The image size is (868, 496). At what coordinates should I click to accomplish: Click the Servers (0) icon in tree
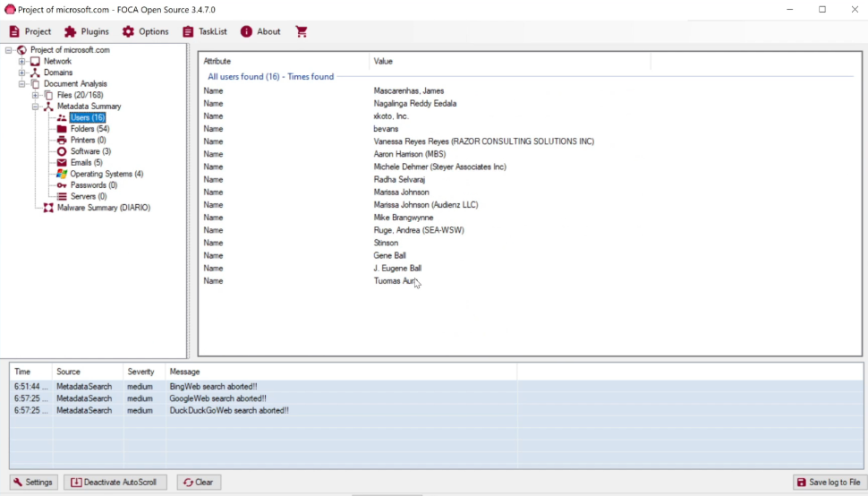(62, 196)
